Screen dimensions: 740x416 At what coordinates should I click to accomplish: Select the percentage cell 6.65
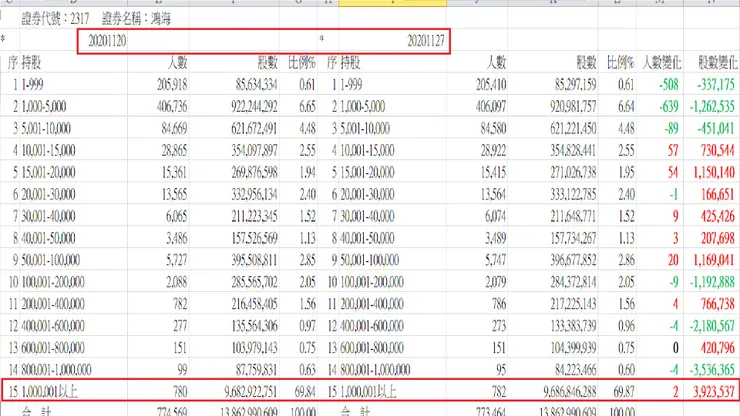tap(307, 106)
